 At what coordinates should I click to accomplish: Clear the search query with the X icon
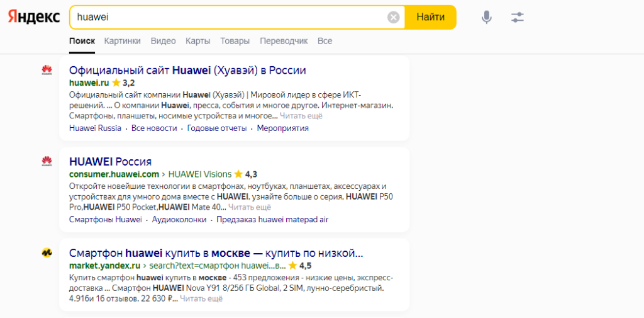point(393,17)
